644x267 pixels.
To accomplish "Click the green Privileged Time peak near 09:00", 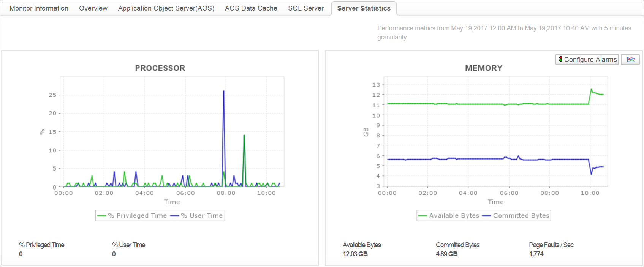I will pyautogui.click(x=244, y=136).
